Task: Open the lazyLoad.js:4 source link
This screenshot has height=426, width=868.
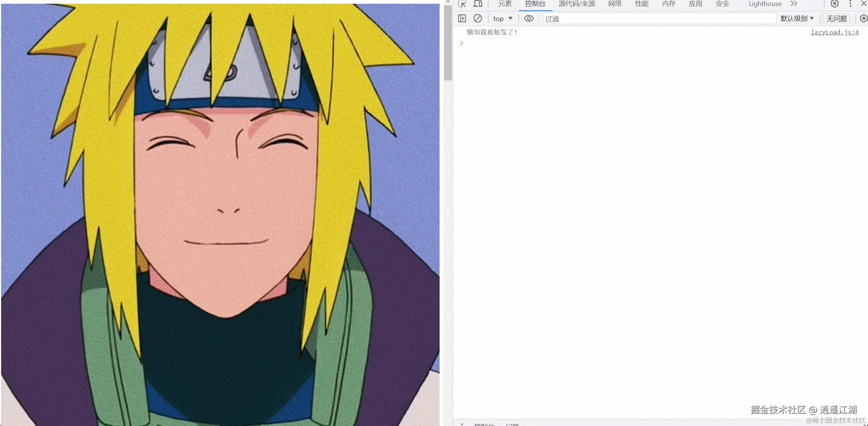Action: point(834,32)
